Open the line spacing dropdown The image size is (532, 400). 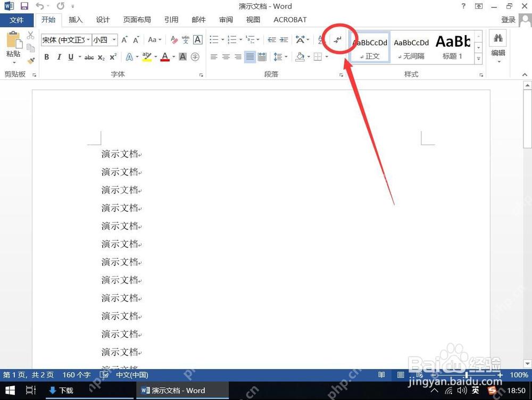286,57
